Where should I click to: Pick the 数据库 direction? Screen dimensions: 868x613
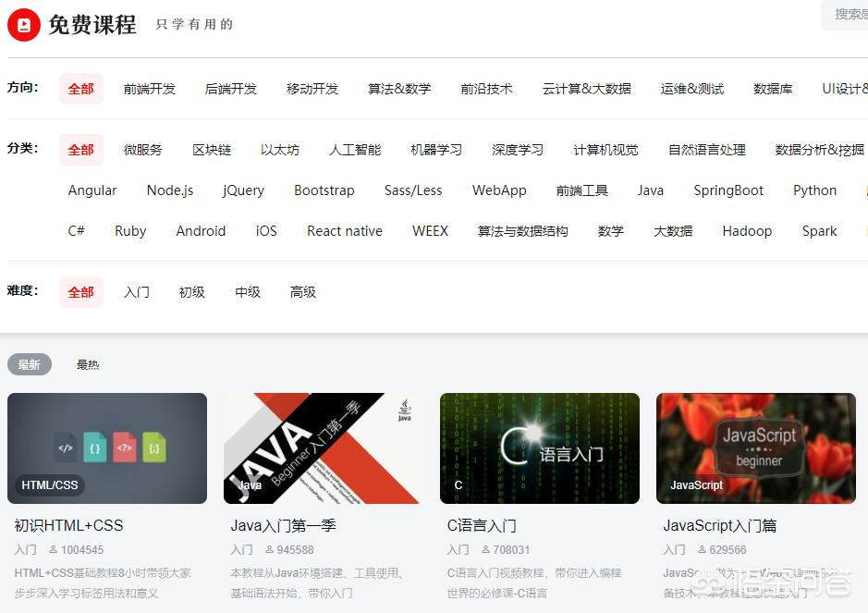(773, 89)
